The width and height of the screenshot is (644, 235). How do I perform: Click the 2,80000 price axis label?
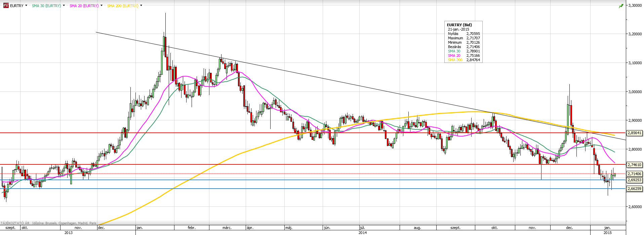tap(635, 149)
